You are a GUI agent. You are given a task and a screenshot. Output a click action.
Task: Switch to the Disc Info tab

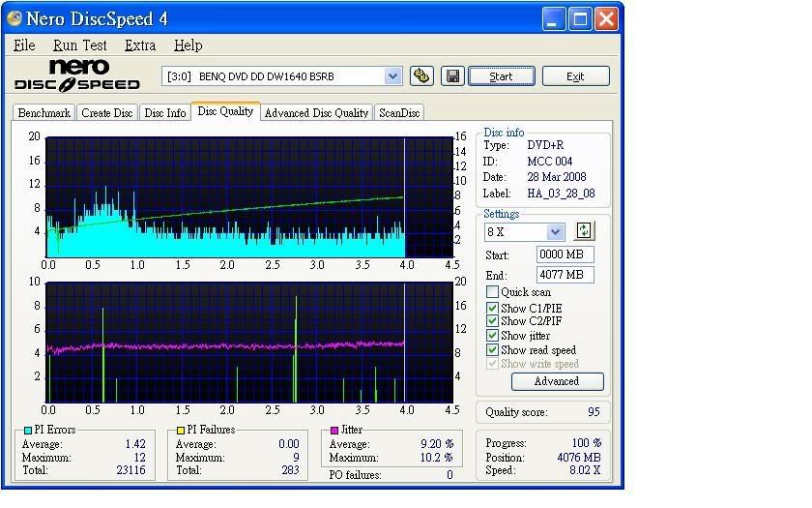[x=164, y=113]
